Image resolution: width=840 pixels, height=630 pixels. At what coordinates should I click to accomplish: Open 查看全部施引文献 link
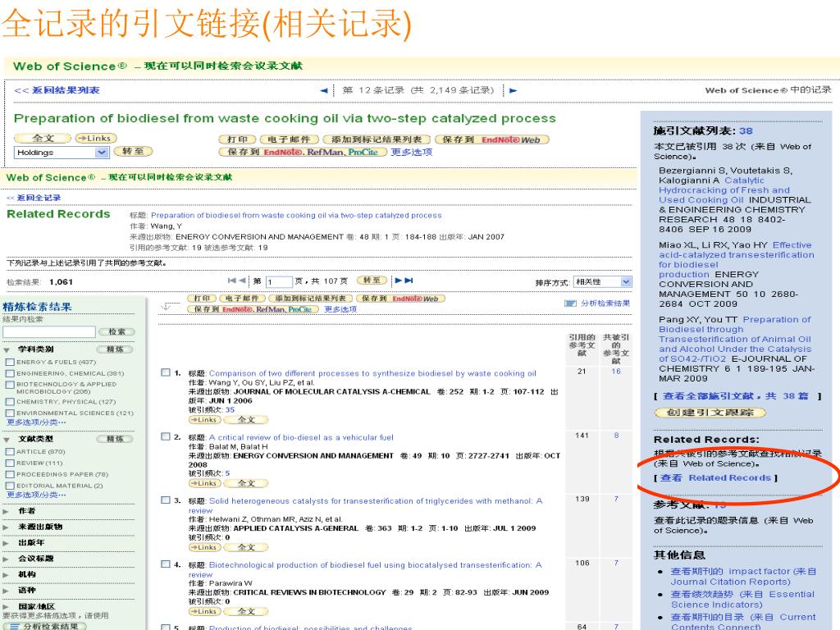click(735, 396)
